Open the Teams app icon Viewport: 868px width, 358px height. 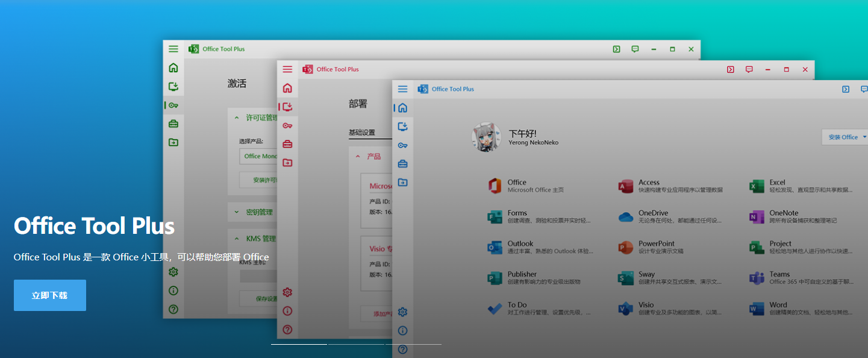point(757,278)
